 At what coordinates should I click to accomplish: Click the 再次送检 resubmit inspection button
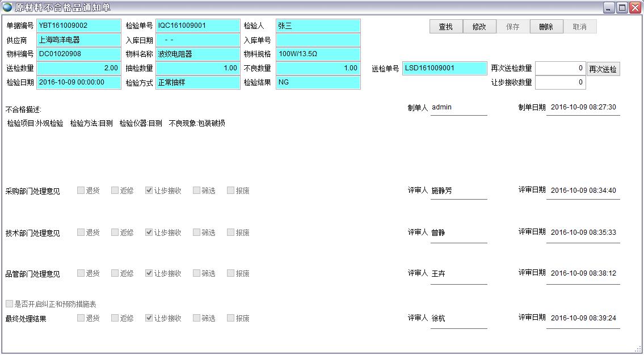tap(603, 68)
